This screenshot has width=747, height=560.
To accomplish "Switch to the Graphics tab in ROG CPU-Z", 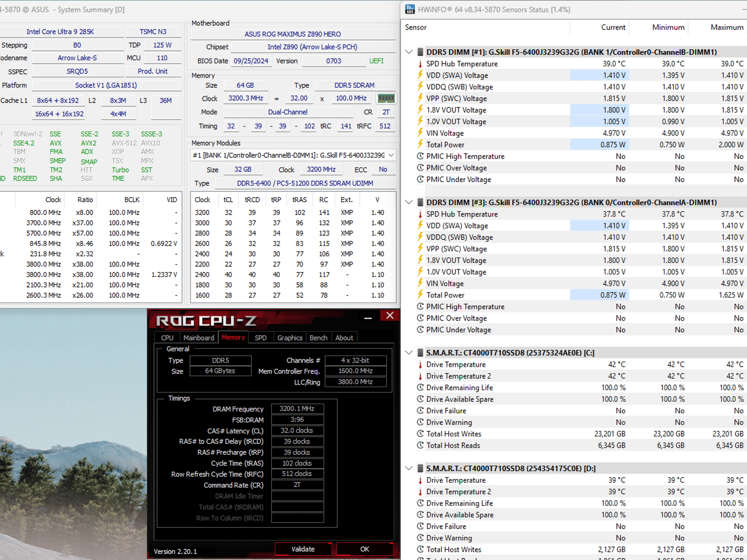I will point(290,338).
